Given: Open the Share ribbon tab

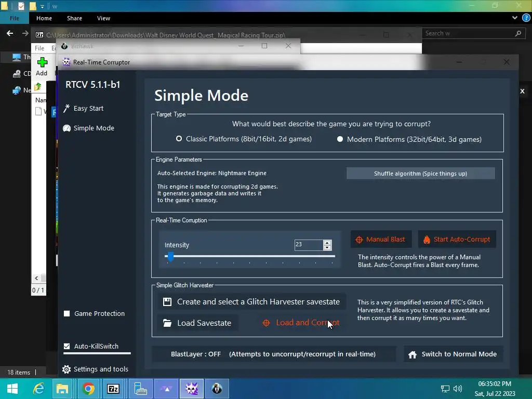Looking at the screenshot, I should (74, 18).
